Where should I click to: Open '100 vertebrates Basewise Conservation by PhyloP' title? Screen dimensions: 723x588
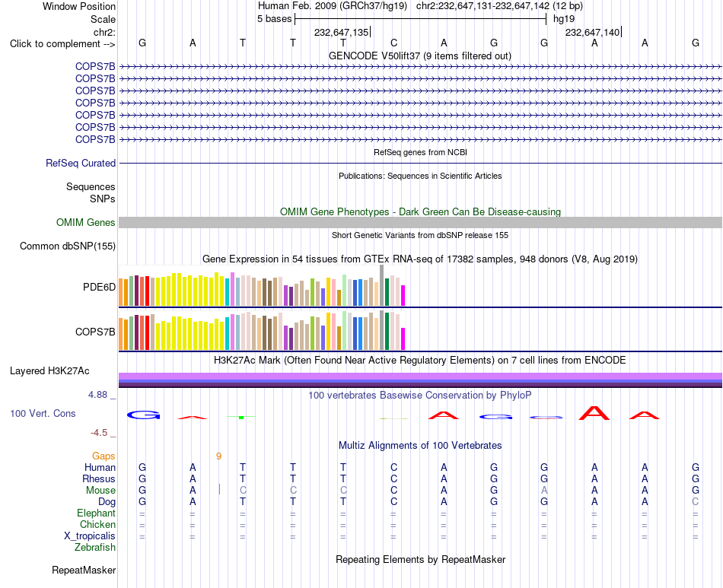[x=420, y=395]
